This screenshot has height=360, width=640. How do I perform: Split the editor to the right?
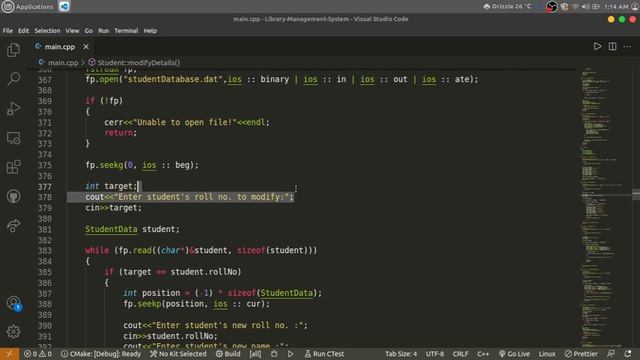pos(612,47)
